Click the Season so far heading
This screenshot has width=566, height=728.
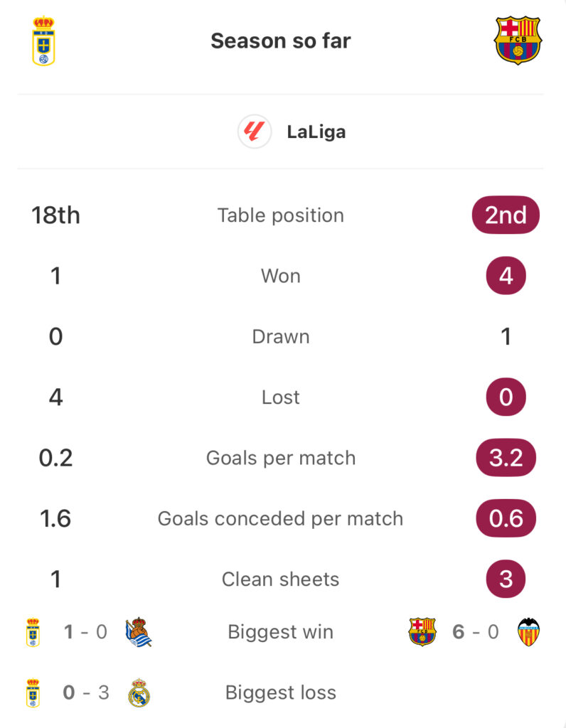281,41
